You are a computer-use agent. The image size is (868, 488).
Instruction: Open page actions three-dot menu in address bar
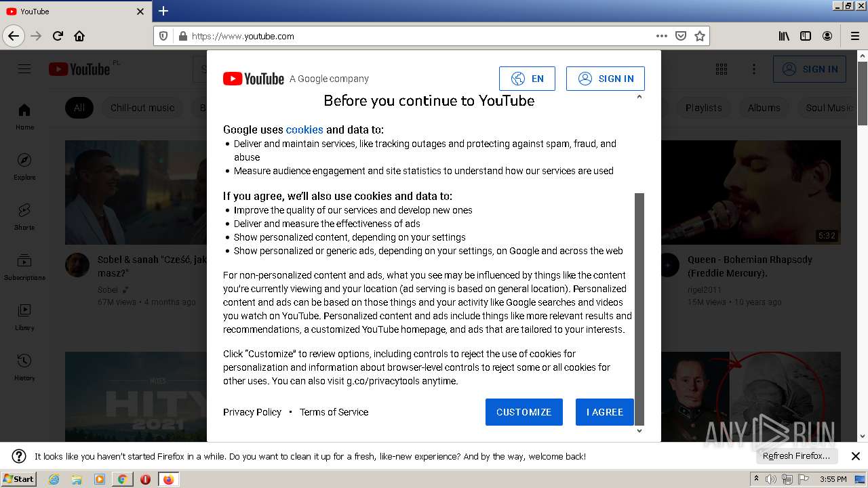tap(662, 36)
